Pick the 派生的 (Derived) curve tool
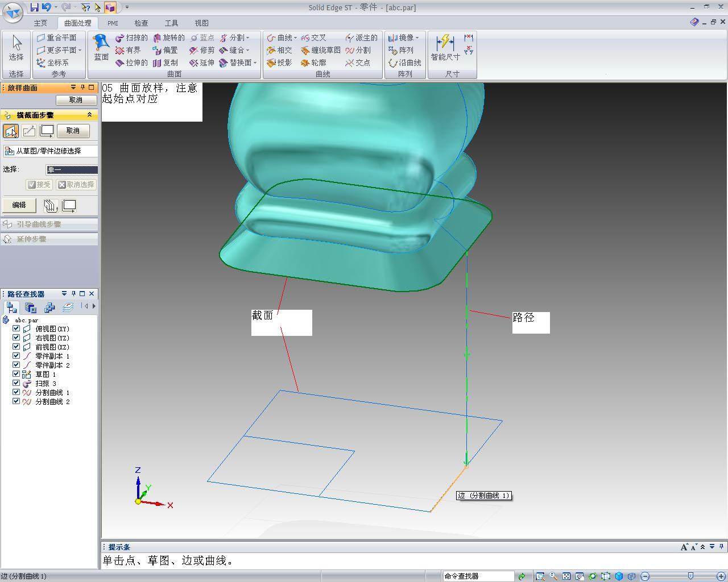The width and height of the screenshot is (728, 582). [x=361, y=38]
